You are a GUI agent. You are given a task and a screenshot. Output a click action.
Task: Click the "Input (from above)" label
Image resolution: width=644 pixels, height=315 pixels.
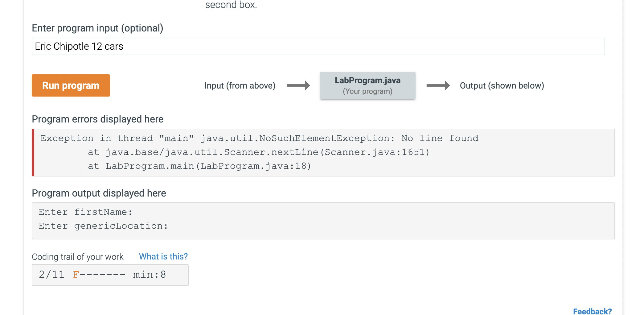pos(240,85)
